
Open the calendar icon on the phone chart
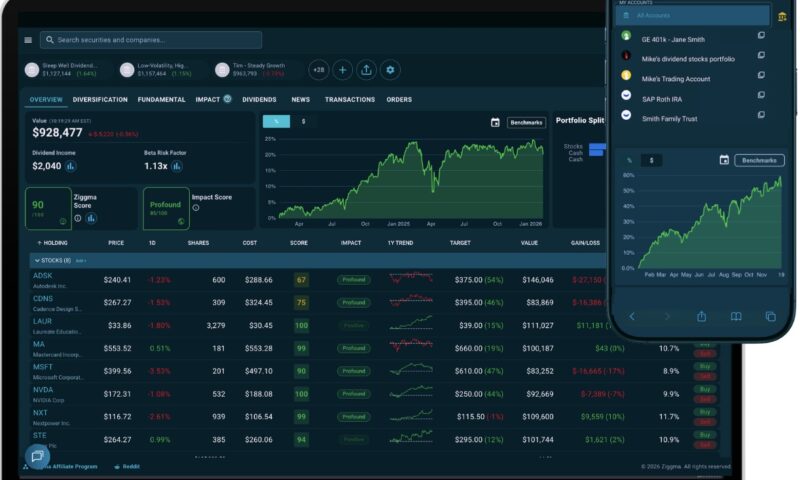724,160
